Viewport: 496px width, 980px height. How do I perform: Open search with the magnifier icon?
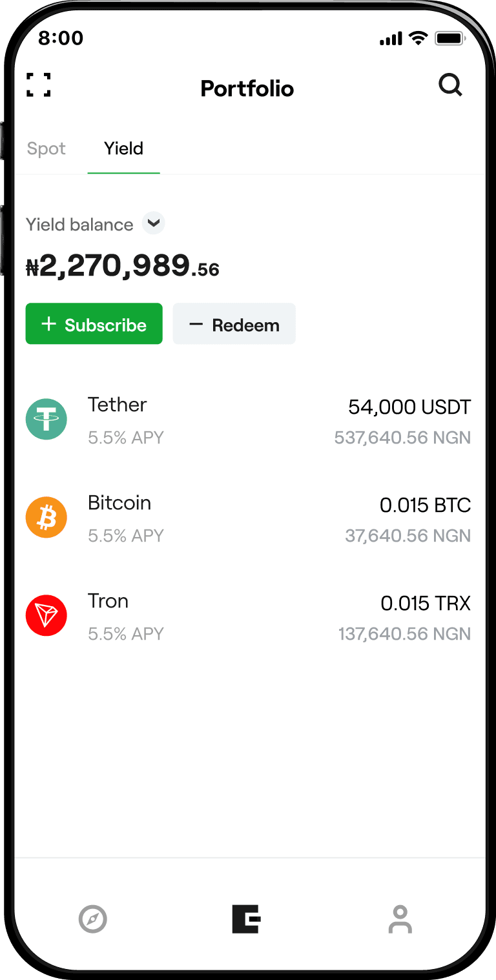(x=450, y=85)
